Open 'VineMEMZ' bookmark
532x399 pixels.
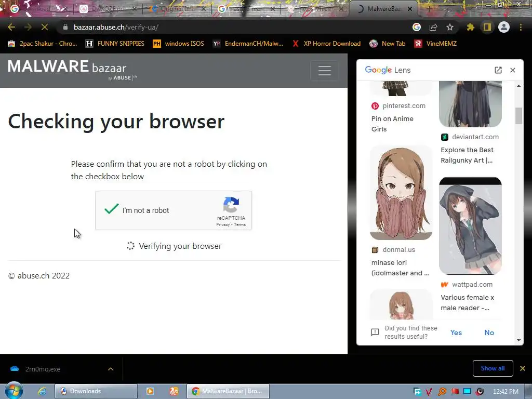pyautogui.click(x=436, y=44)
